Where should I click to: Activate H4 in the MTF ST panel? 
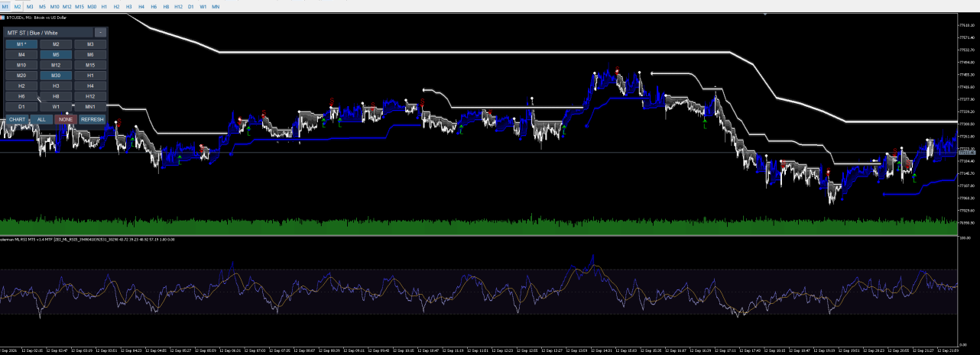pyautogui.click(x=90, y=86)
